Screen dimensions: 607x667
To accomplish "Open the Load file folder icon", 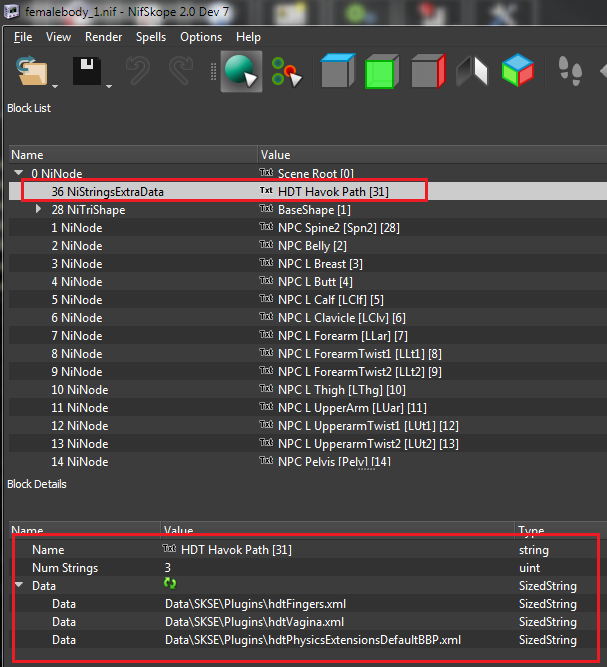I will click(32, 71).
